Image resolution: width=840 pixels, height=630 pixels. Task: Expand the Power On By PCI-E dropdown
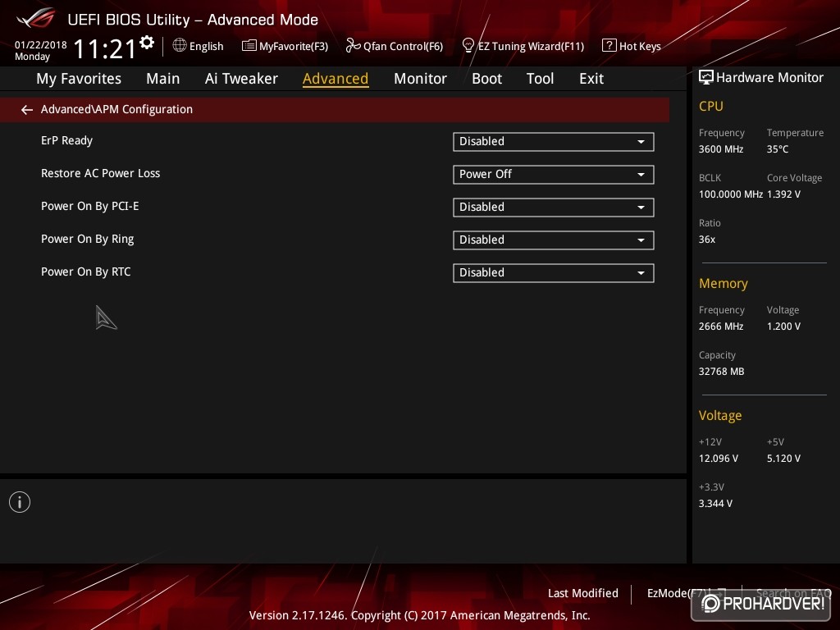(x=554, y=208)
